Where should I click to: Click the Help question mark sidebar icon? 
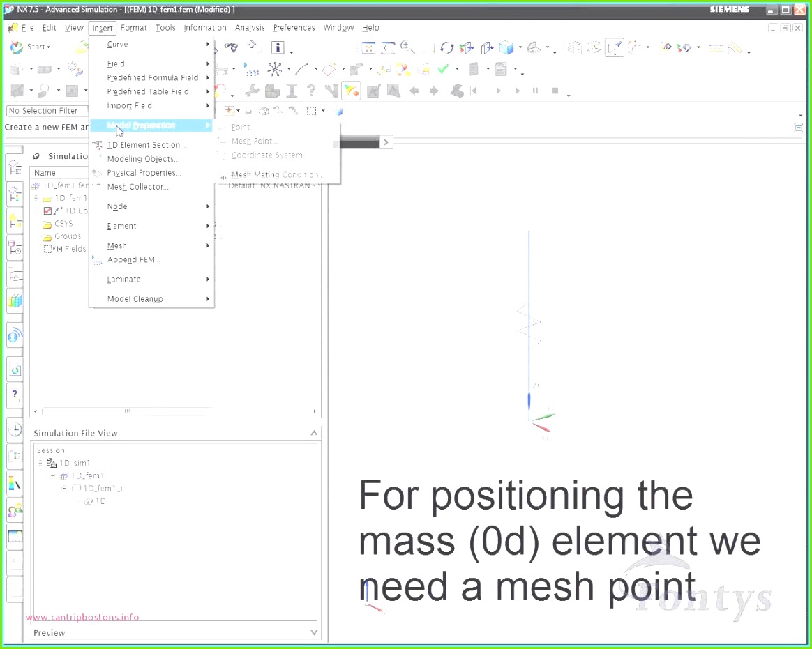15,395
